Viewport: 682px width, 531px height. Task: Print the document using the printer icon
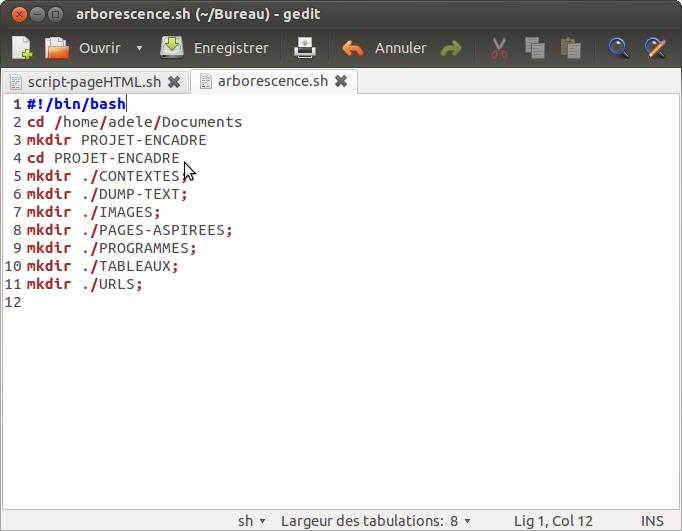tap(305, 48)
